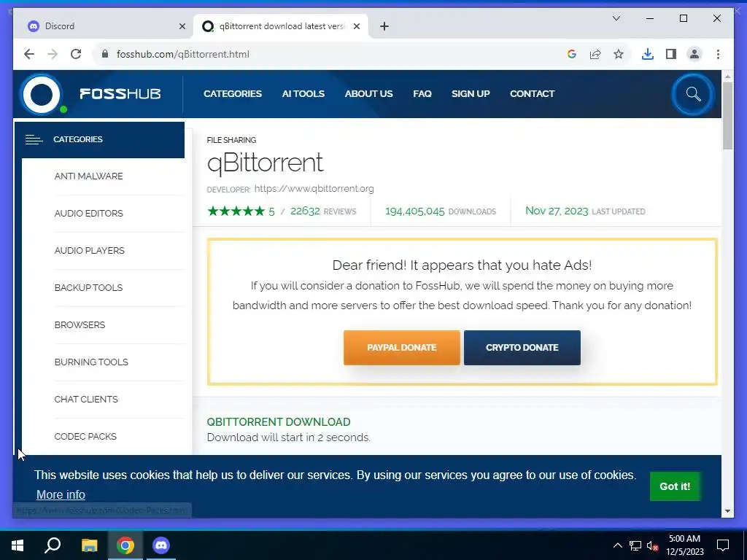Click the muted volume tray icon
The height and width of the screenshot is (560, 747).
pos(652,545)
